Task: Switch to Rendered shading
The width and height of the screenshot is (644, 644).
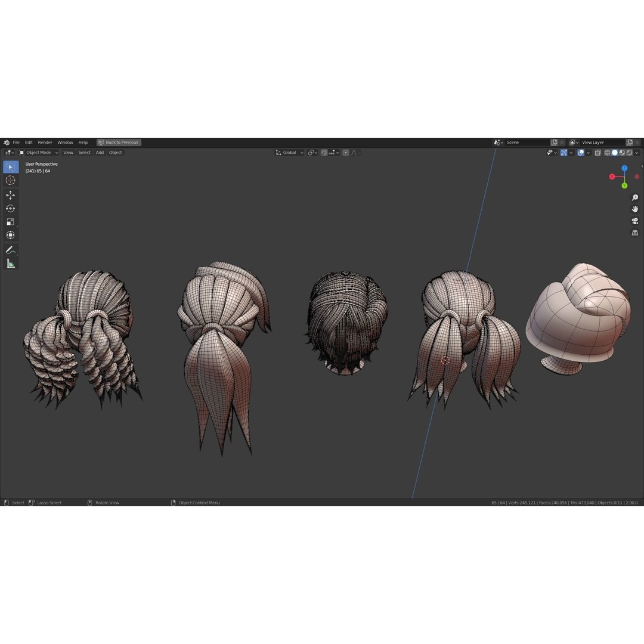Action: click(629, 153)
